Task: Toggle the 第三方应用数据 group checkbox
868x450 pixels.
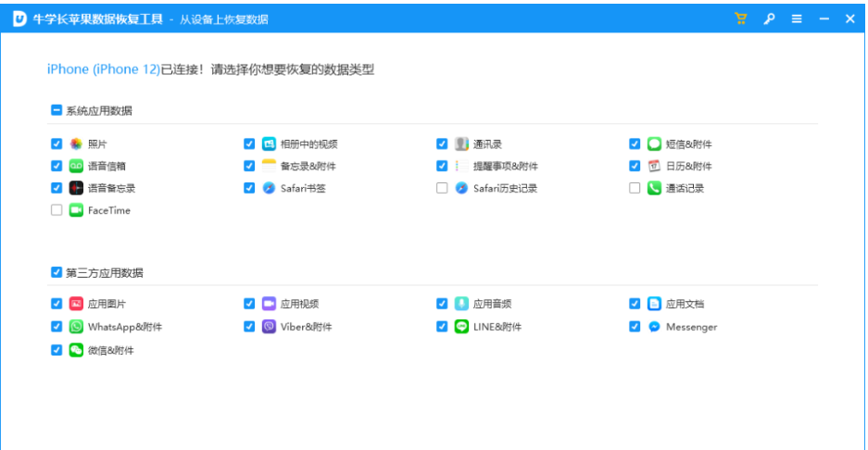Action: click(57, 272)
